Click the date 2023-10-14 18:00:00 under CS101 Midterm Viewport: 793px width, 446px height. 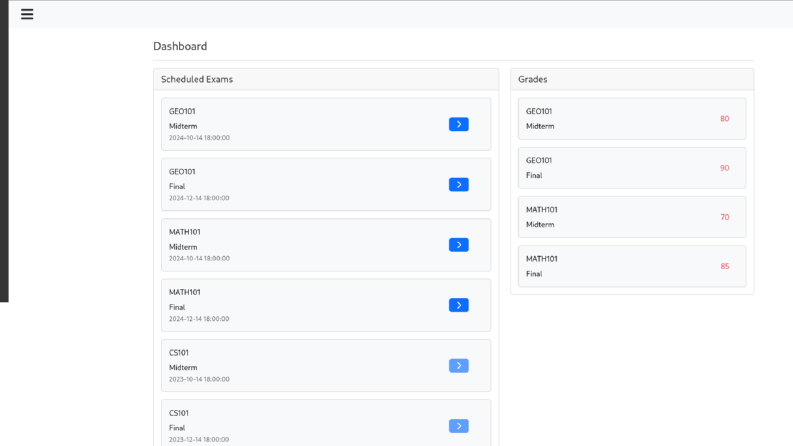point(199,379)
